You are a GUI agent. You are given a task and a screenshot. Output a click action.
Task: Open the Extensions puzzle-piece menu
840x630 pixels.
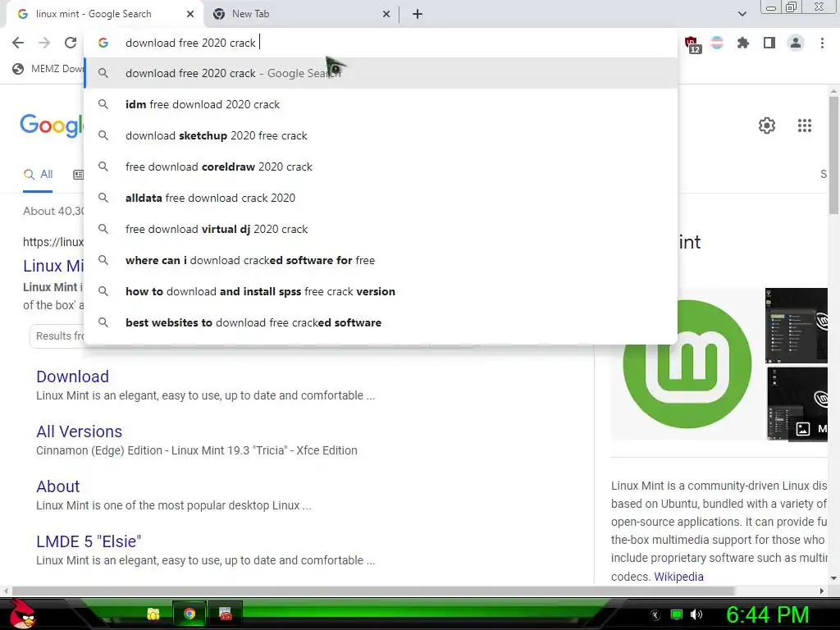coord(743,43)
